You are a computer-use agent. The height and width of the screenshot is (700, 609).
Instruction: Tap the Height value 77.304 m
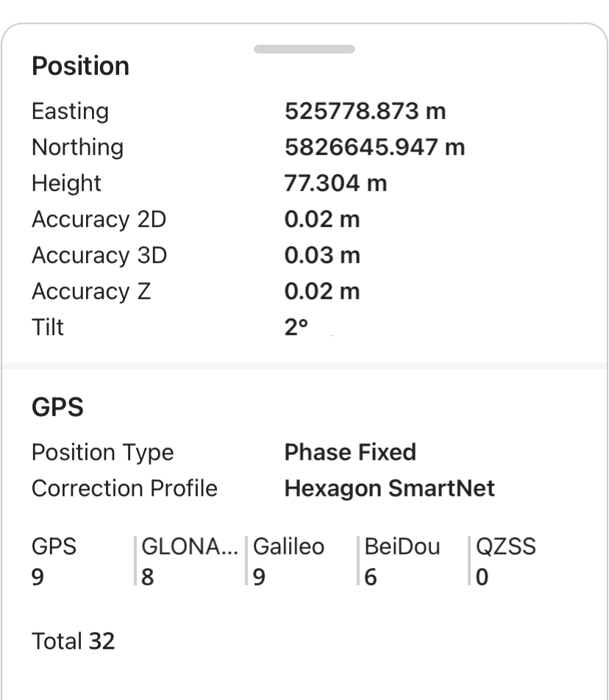coord(335,183)
